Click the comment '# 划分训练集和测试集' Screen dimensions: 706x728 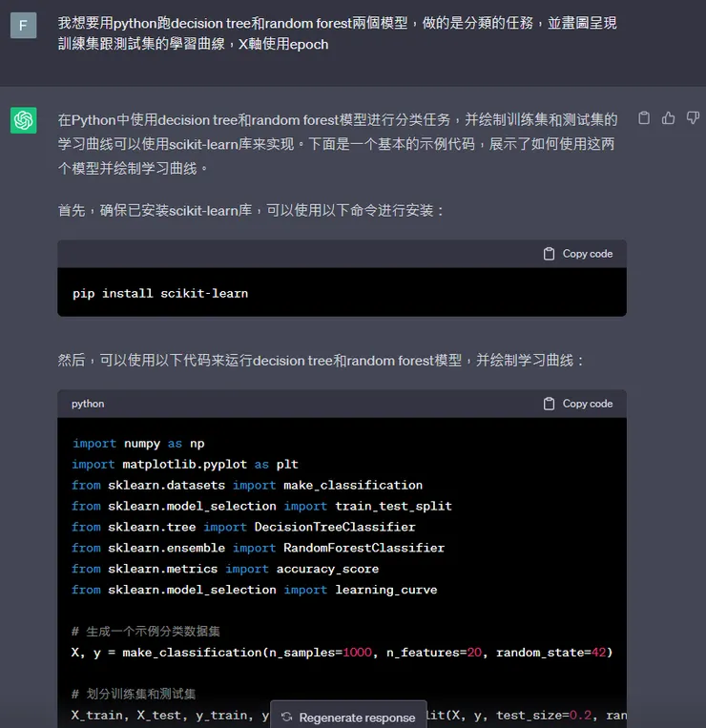click(134, 694)
